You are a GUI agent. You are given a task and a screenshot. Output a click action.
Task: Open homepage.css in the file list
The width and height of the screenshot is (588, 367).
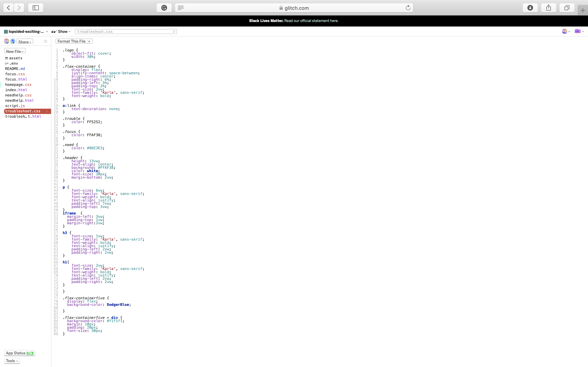tap(18, 85)
